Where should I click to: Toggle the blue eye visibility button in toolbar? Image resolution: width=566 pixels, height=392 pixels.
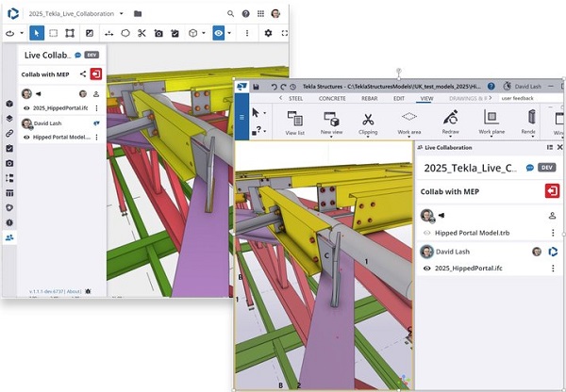(x=219, y=33)
